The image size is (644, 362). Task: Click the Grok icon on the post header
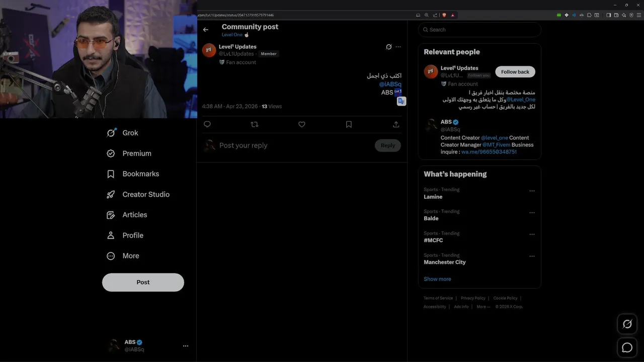pos(388,47)
